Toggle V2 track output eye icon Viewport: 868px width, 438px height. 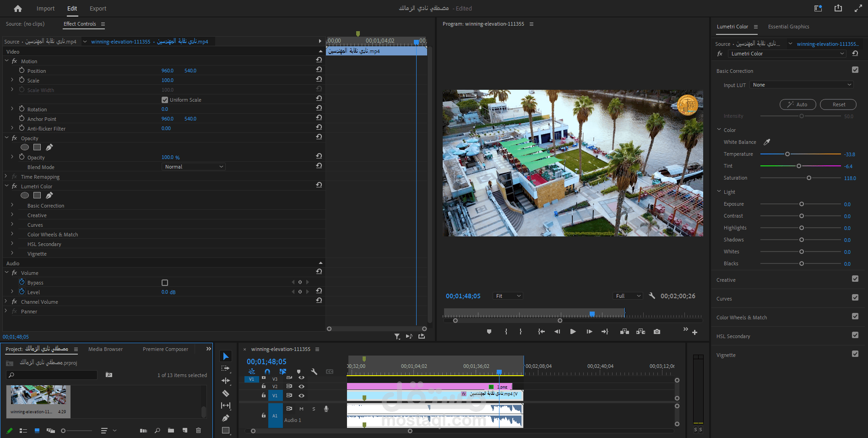[x=301, y=386]
